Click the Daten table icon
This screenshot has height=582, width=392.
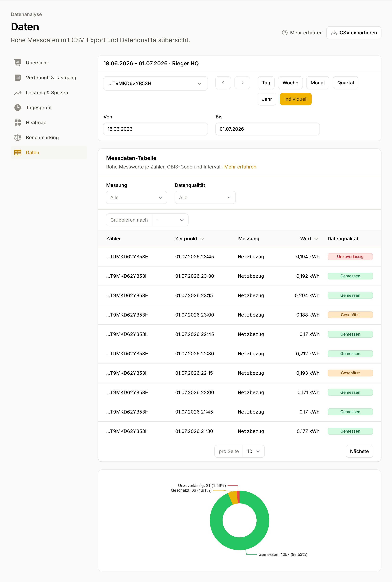(x=18, y=152)
